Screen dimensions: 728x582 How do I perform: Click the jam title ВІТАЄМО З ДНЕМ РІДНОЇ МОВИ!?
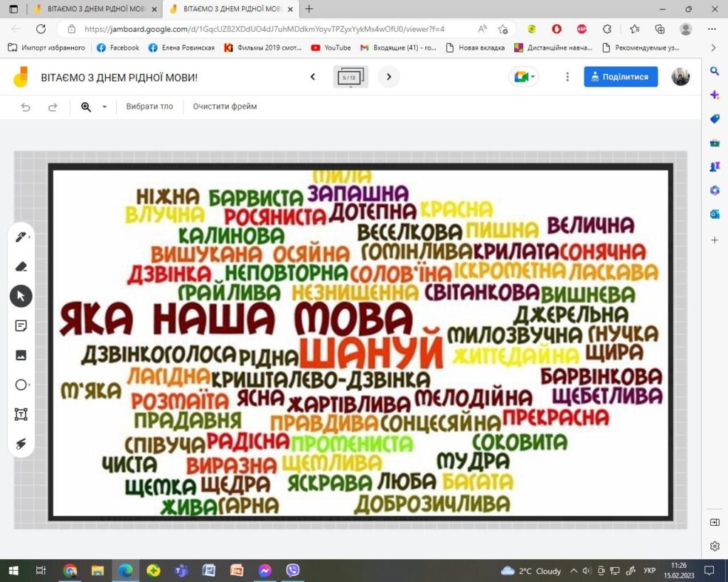[119, 77]
